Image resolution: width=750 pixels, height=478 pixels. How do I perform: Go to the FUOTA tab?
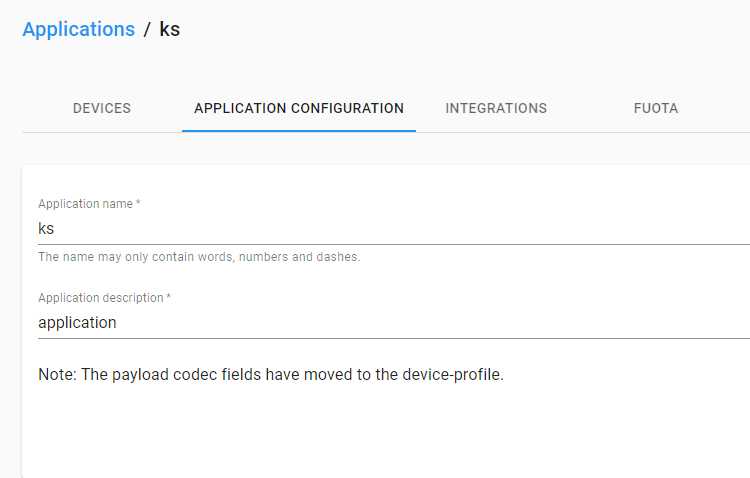point(656,108)
